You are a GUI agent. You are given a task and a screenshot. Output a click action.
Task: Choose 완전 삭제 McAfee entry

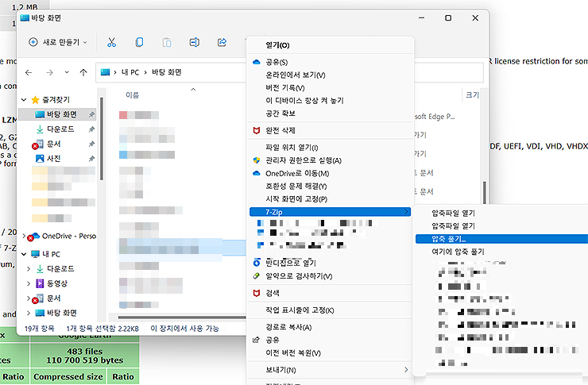click(x=330, y=130)
